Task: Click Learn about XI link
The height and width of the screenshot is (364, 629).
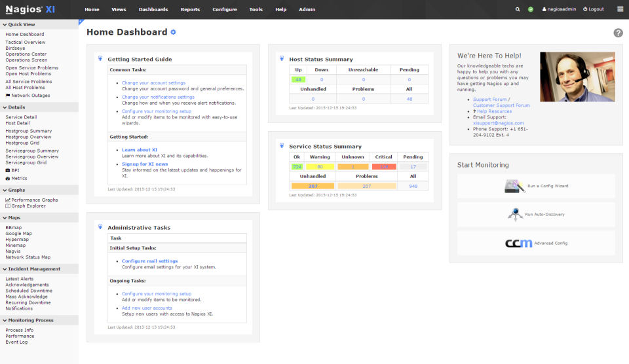Action: click(x=140, y=150)
